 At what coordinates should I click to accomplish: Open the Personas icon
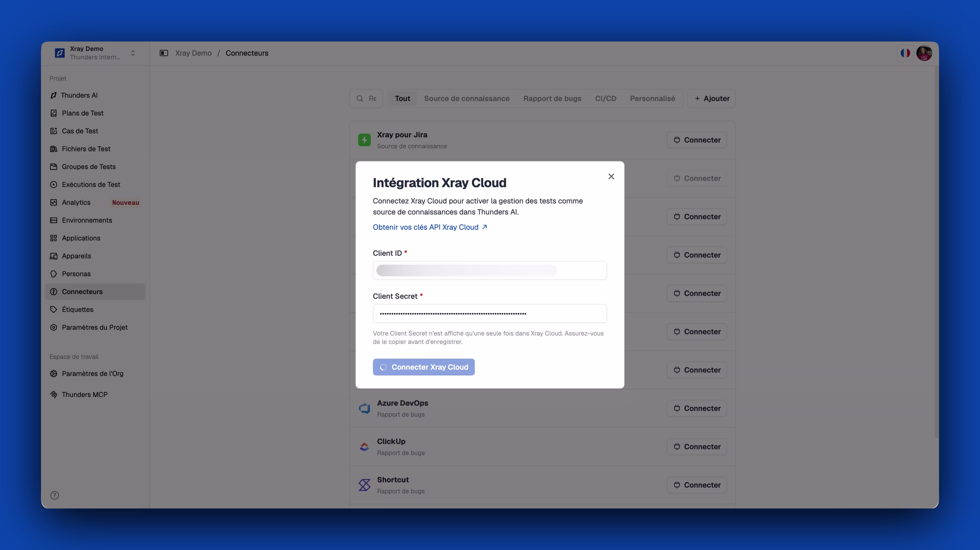click(54, 274)
